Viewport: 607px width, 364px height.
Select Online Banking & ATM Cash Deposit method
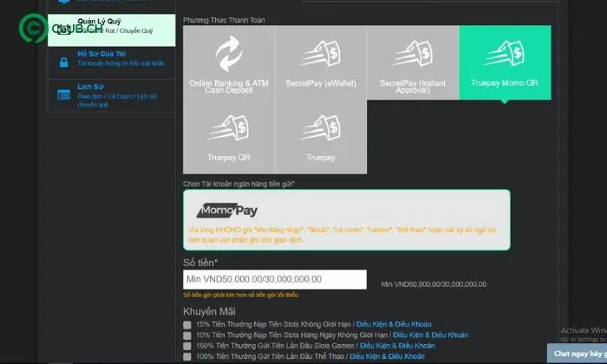229,62
